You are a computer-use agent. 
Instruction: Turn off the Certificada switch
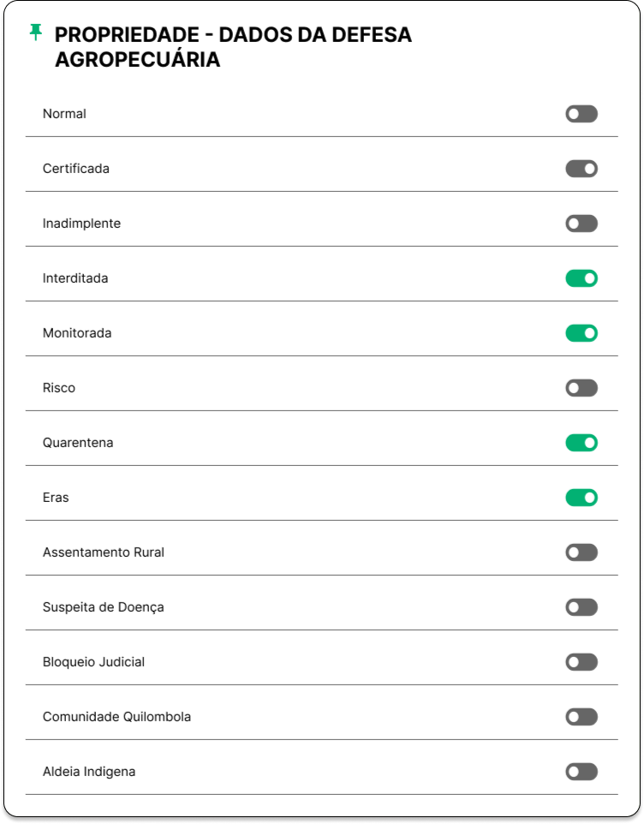[x=581, y=169]
